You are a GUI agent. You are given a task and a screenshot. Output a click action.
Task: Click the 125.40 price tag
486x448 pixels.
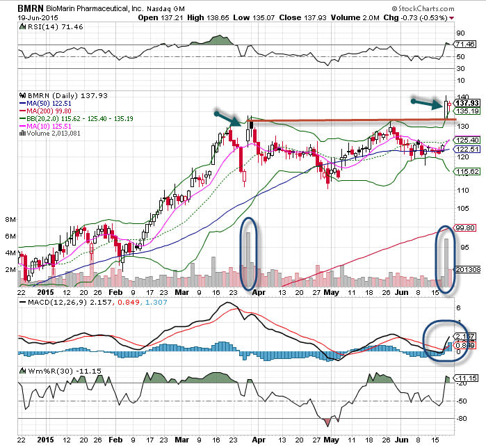468,141
